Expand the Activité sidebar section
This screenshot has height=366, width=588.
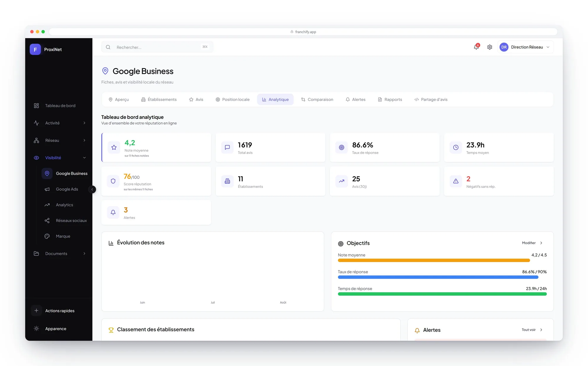click(84, 123)
